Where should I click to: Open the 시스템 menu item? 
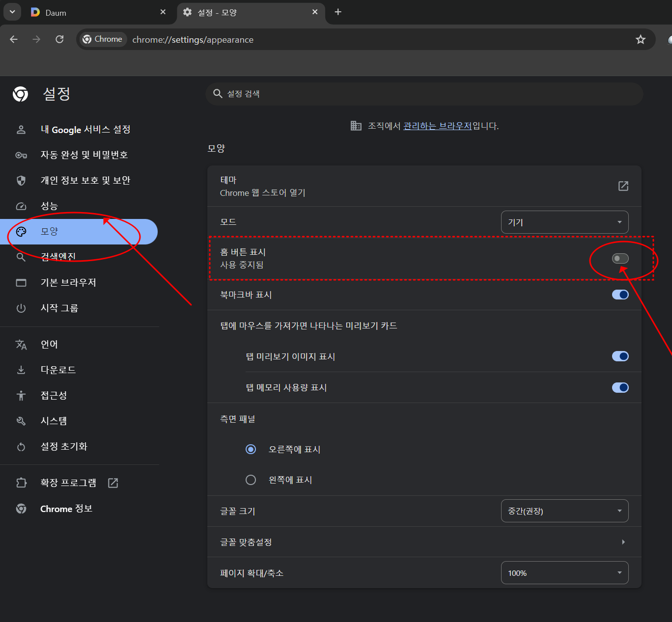coord(80,421)
